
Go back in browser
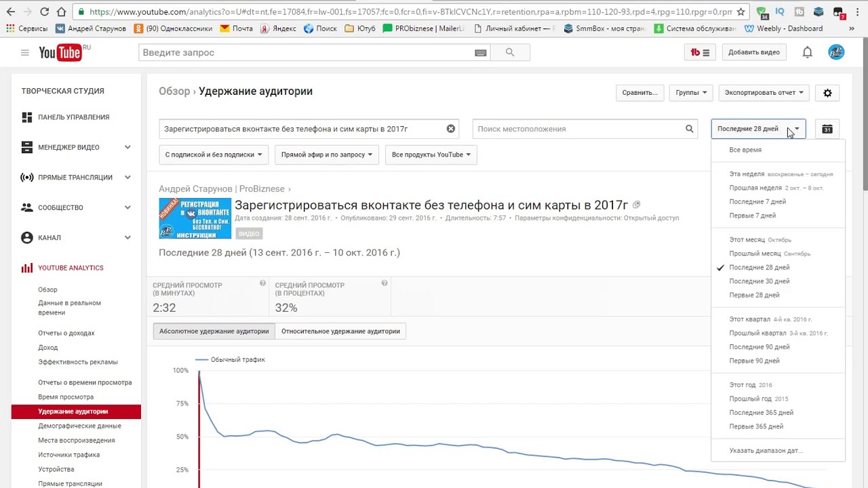[x=11, y=12]
